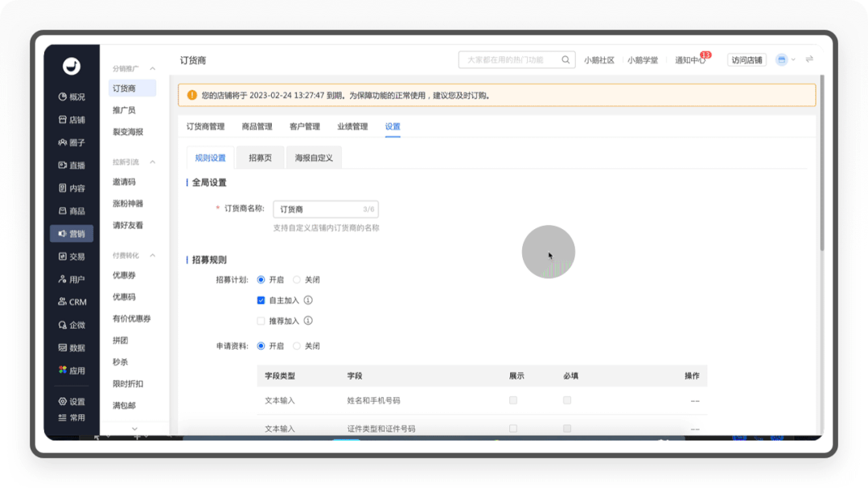This screenshot has height=488, width=868.
Task: Collapse the 拉新引流 menu group
Action: [153, 162]
